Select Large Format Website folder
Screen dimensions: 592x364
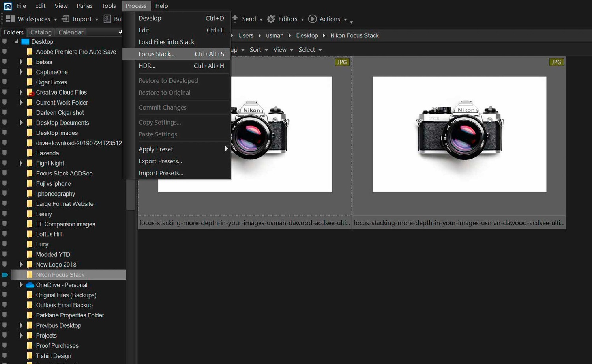65,203
